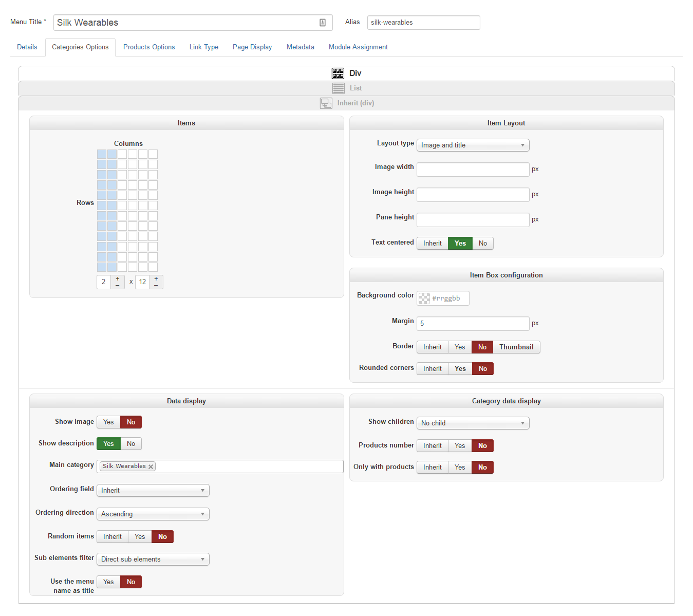
Task: Choose the Inherit (div) layout option
Action: 346,103
